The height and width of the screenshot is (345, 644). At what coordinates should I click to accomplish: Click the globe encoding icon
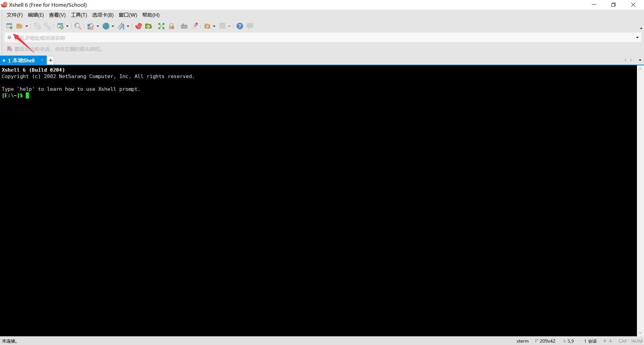pyautogui.click(x=106, y=26)
